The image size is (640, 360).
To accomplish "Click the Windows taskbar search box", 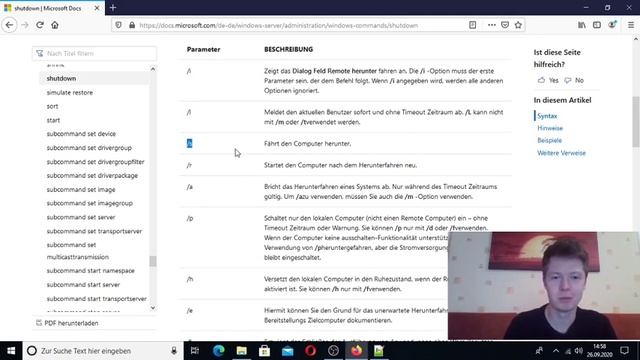I will tap(102, 351).
